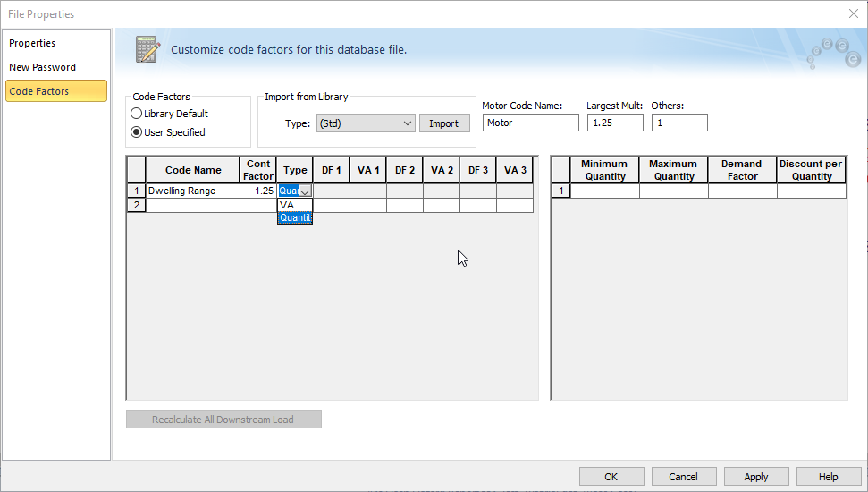Open the import library Type dropdown
Viewport: 868px width, 492px height.
[366, 123]
